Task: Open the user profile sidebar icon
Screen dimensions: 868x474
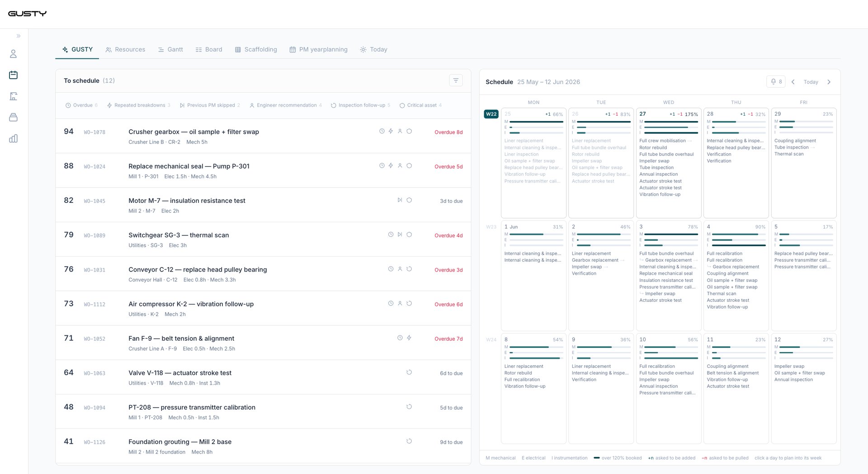Action: [13, 54]
